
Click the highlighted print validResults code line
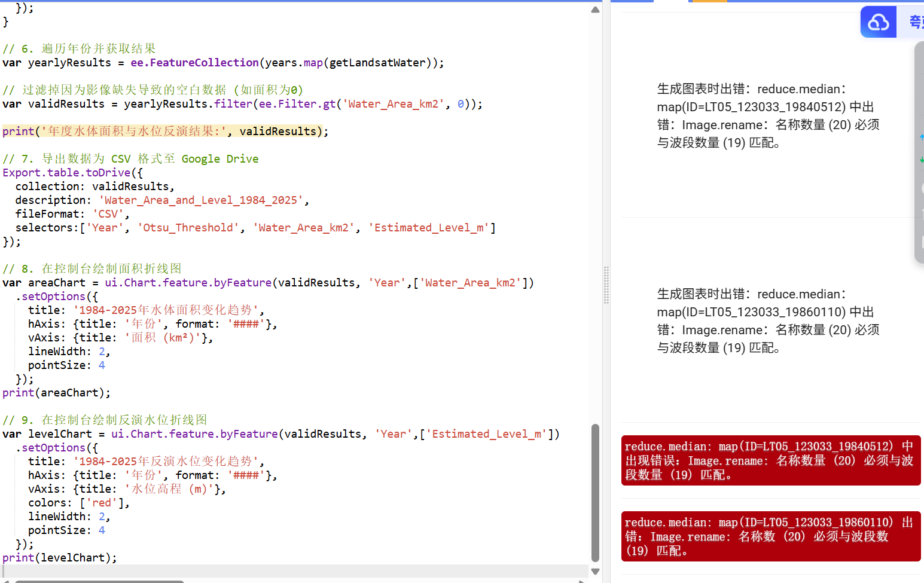tap(165, 131)
